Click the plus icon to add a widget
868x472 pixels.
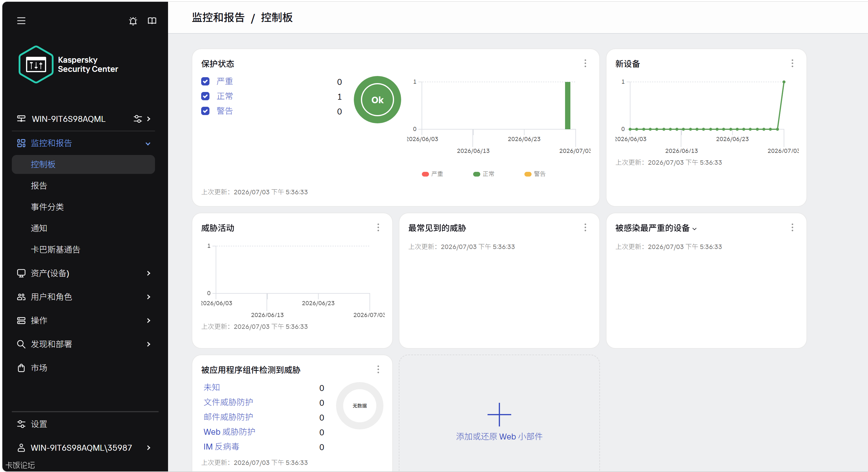coord(499,414)
